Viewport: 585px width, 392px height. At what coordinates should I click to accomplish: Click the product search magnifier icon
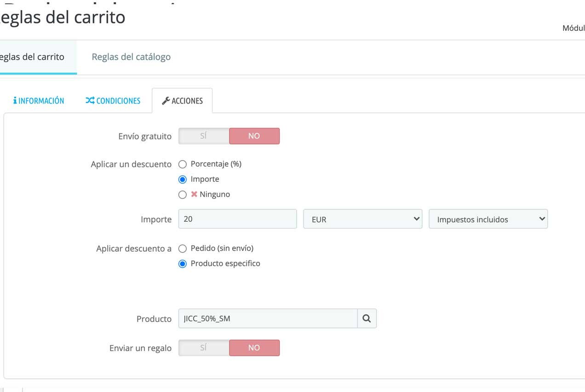pos(367,318)
